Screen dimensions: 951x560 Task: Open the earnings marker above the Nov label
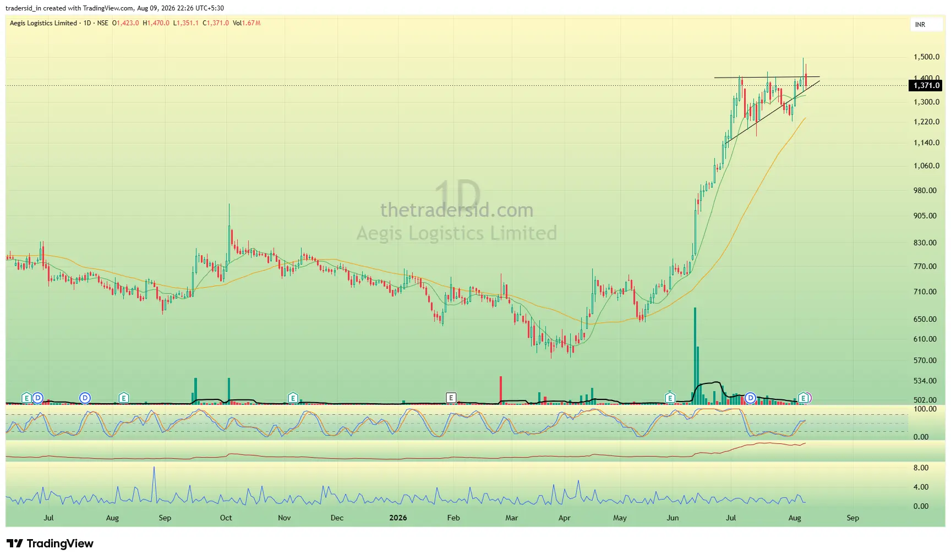[293, 398]
